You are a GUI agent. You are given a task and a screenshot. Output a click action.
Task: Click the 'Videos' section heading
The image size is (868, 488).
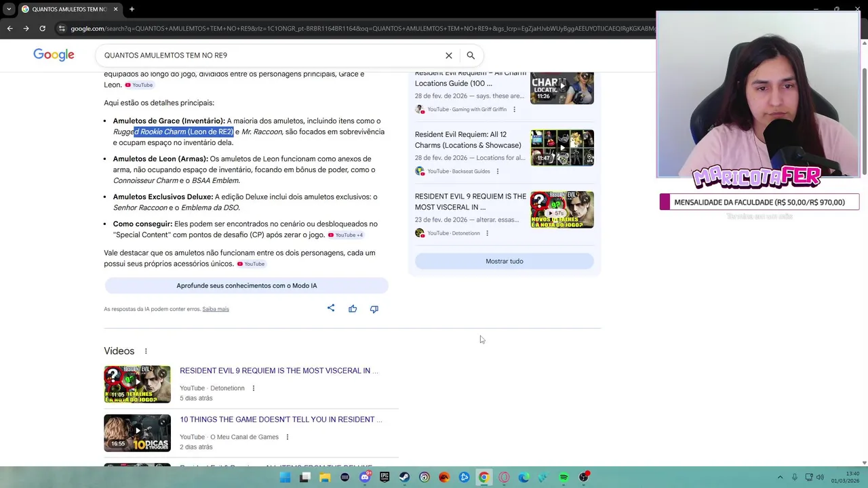119,351
